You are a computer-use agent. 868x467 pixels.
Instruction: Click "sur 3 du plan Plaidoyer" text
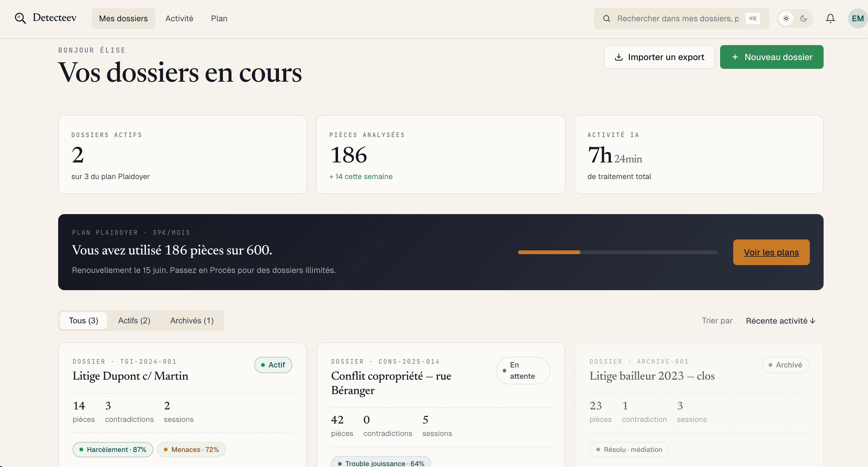point(110,176)
